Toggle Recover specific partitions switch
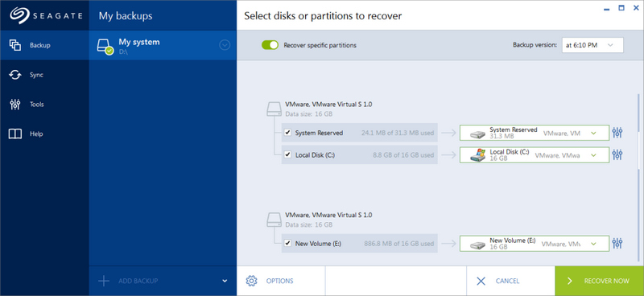The width and height of the screenshot is (644, 296). click(x=270, y=45)
